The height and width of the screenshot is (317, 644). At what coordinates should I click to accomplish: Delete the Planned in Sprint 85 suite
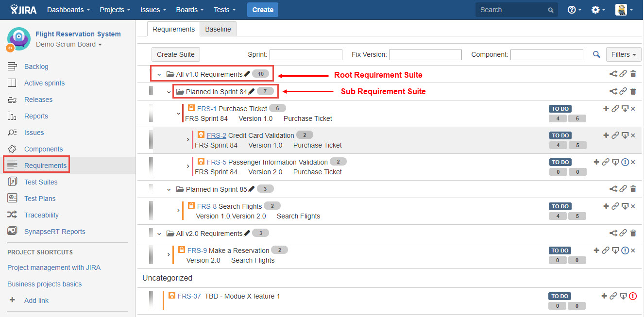coord(633,189)
